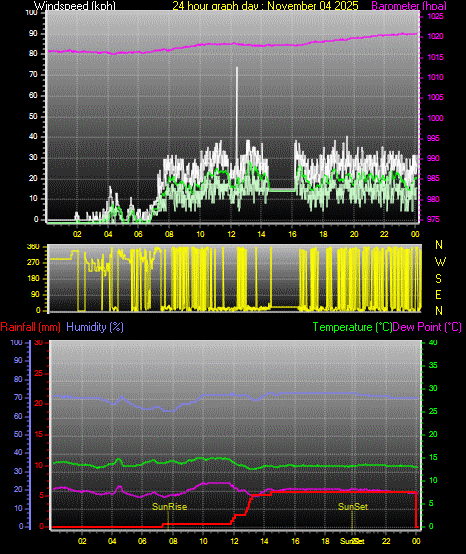The image size is (466, 554).
Task: Click the Dew Point (°C) legend label
Action: coord(427,327)
